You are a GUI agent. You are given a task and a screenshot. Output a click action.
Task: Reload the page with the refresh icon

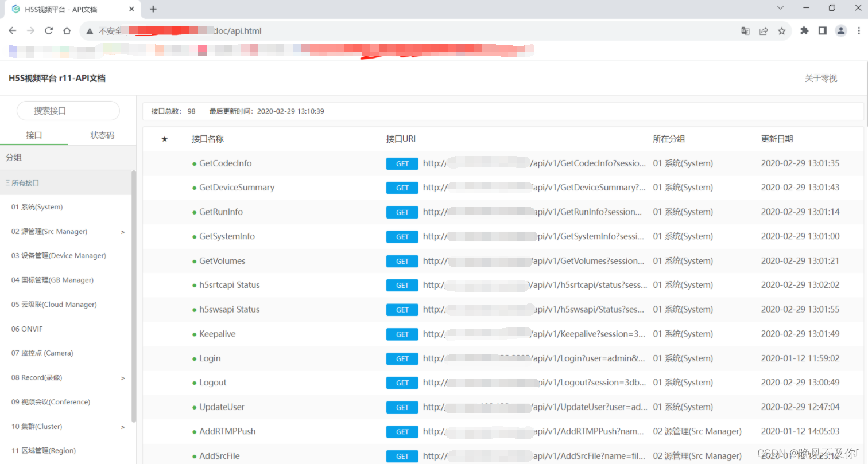coord(49,31)
